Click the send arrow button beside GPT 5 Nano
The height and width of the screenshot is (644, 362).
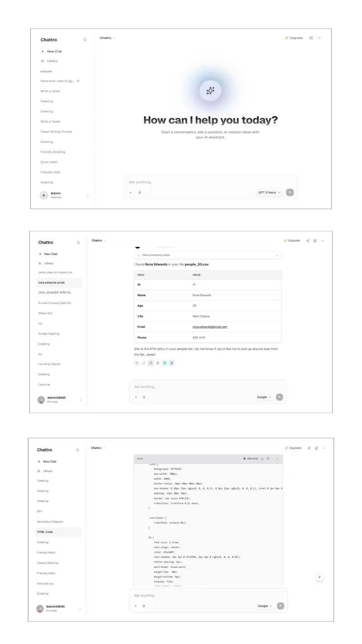[x=290, y=193]
